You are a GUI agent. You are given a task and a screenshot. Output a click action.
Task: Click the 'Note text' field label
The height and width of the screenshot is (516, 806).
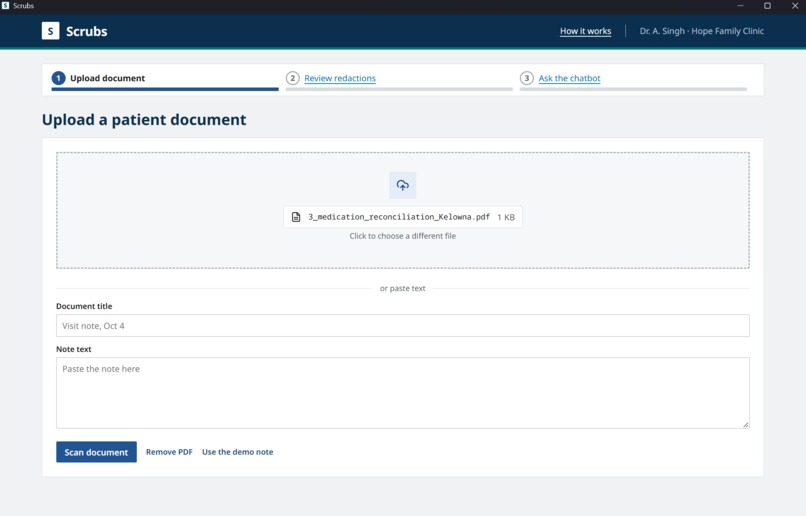[74, 349]
